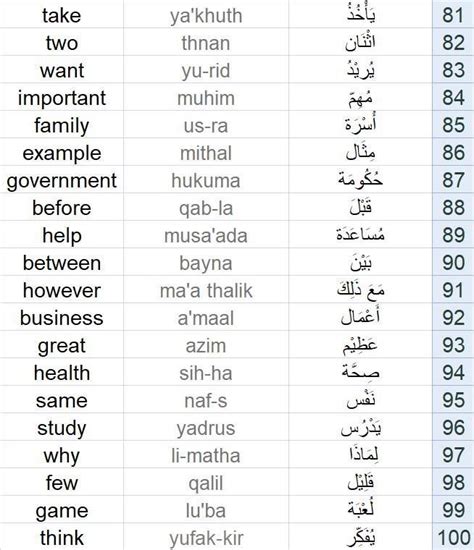This screenshot has width=474, height=550.
Task: Click the 'government' cell
Action: (61, 179)
